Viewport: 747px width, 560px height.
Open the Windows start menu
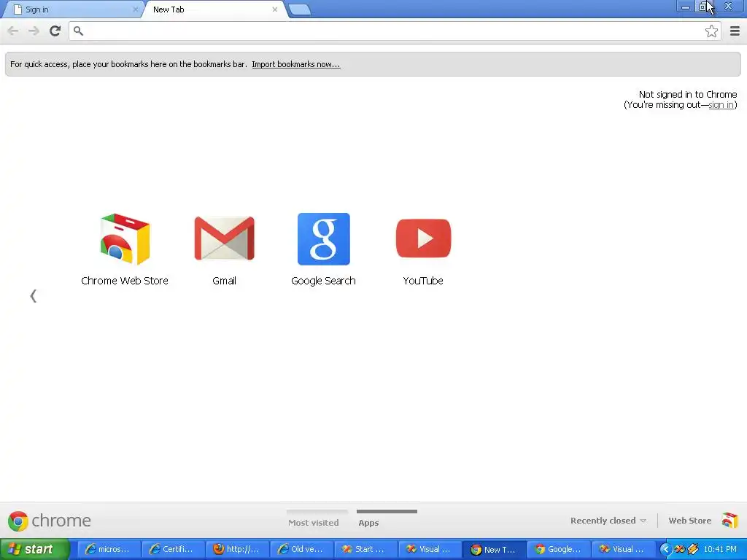(x=35, y=549)
